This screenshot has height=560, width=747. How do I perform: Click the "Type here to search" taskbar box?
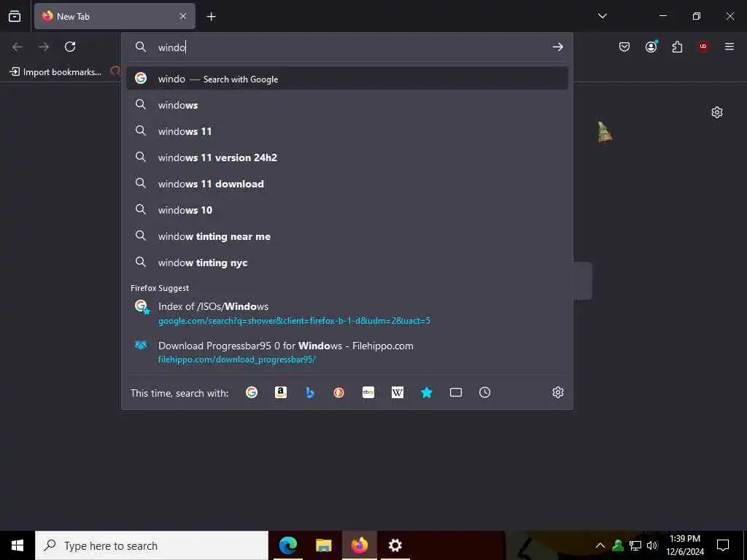(x=152, y=545)
